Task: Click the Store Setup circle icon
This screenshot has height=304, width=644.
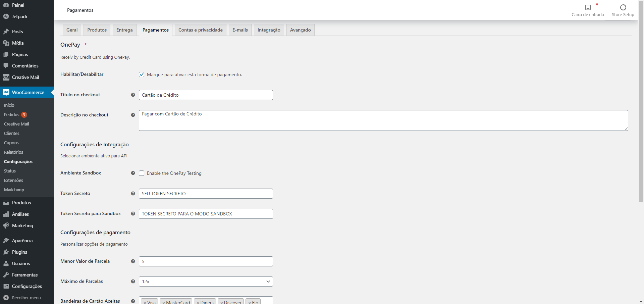Action: (623, 7)
